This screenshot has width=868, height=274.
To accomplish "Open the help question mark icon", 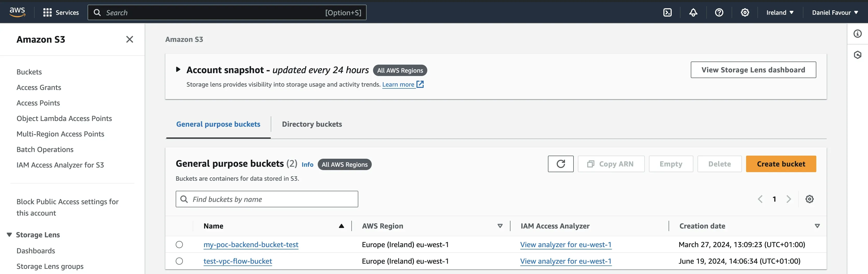I will point(719,12).
